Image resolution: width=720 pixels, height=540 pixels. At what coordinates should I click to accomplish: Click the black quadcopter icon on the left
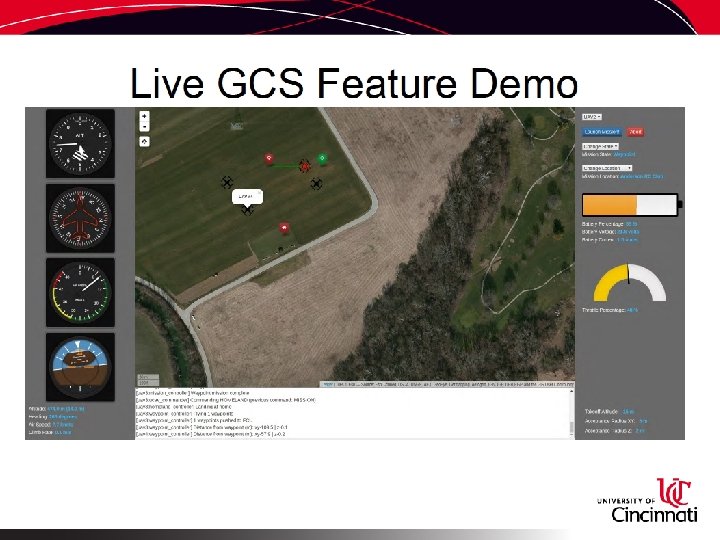[x=227, y=182]
